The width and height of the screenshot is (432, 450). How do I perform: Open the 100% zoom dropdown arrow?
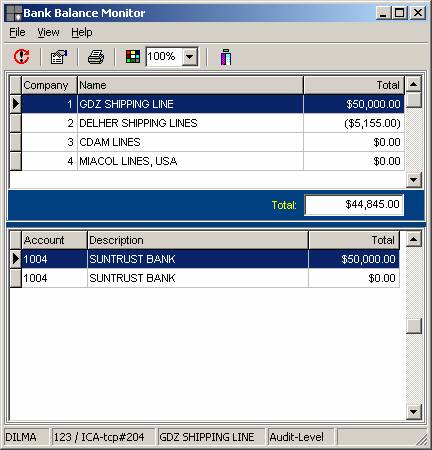point(190,57)
